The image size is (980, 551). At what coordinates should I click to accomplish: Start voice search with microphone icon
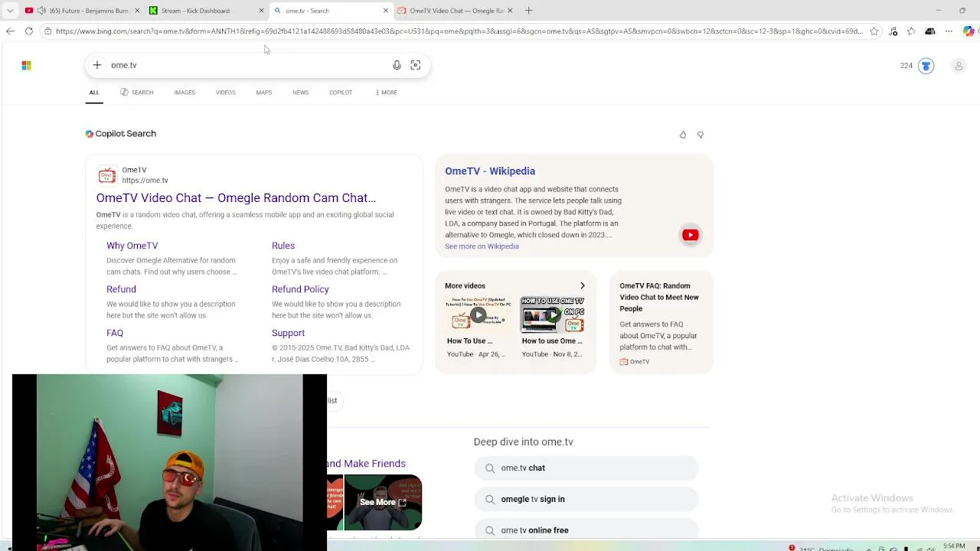[x=397, y=65]
